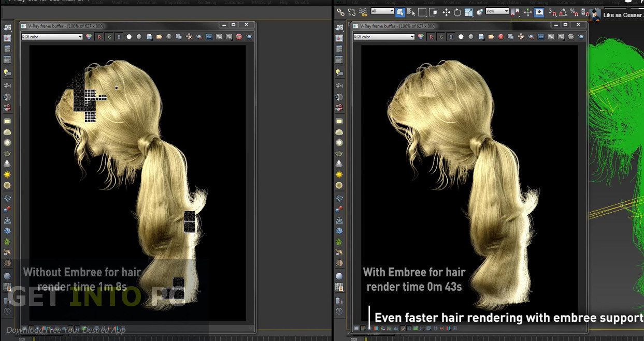This screenshot has height=341, width=644.
Task: Click Select and Link tool
Action: click(x=341, y=12)
